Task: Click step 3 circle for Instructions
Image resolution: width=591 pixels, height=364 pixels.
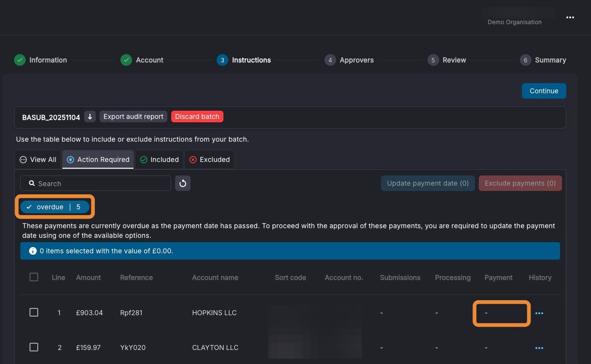Action: point(222,60)
